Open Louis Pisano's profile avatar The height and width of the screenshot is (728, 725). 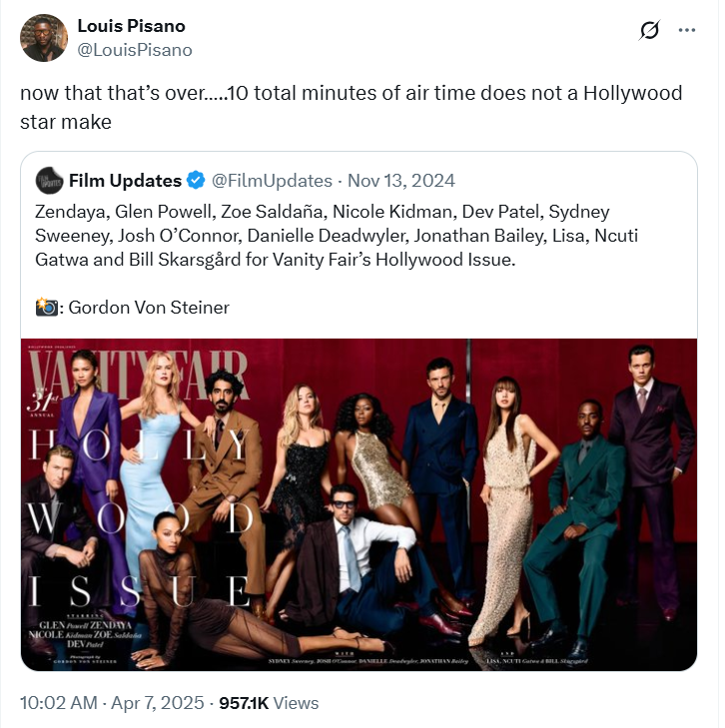point(43,38)
